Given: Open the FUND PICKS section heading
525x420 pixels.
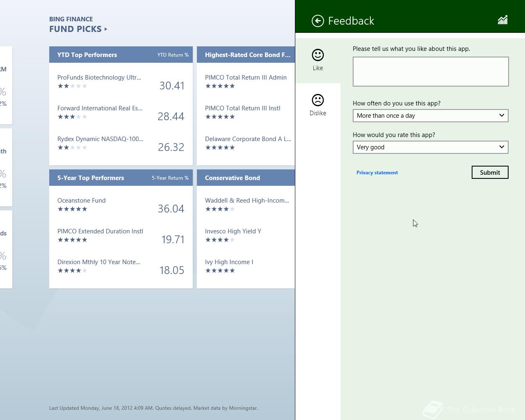Looking at the screenshot, I should [x=75, y=29].
